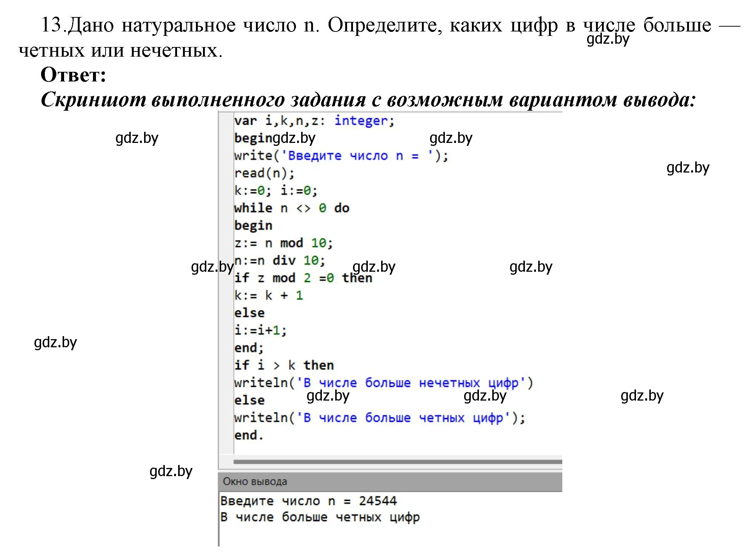Image resolution: width=756 pixels, height=552 pixels.
Task: Click the 'var i,k,n,z: integer;' code line
Action: (314, 121)
